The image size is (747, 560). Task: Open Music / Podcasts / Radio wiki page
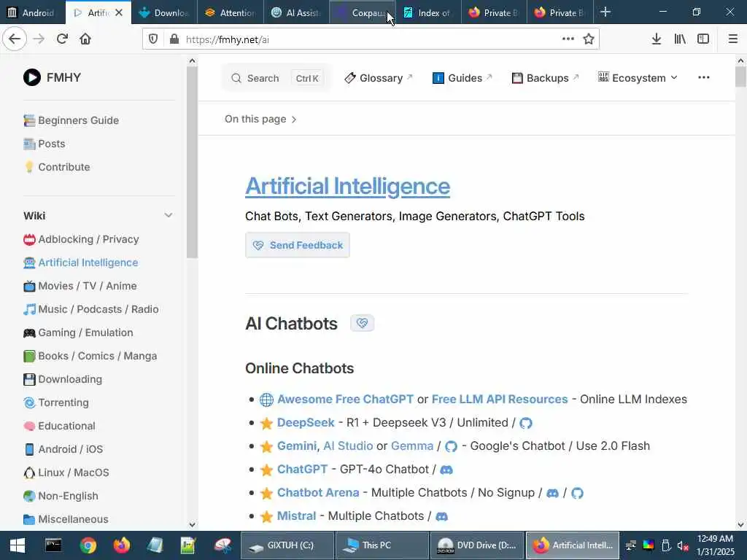tap(91, 309)
